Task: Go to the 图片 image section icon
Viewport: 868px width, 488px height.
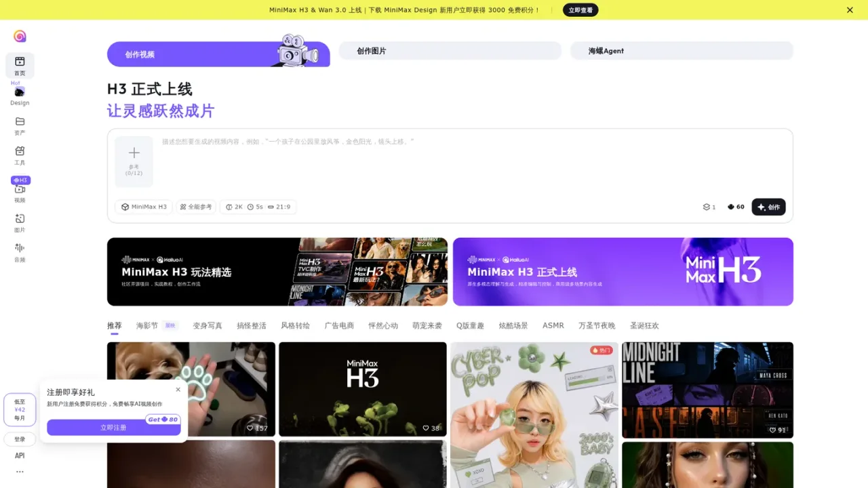Action: click(x=20, y=223)
